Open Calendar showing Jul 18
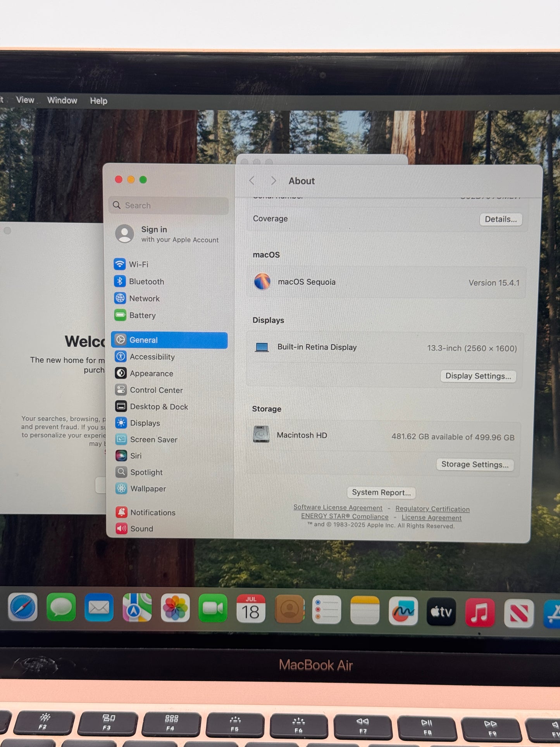Image resolution: width=560 pixels, height=747 pixels. tap(251, 609)
